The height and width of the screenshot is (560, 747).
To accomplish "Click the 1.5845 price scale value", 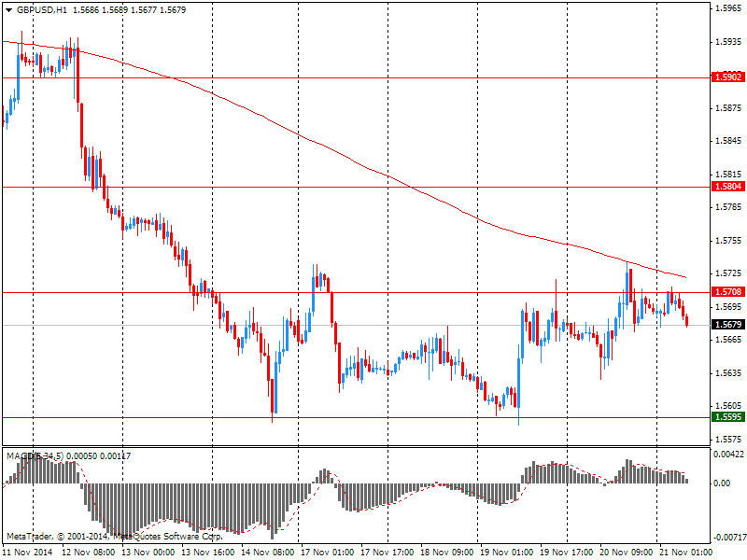I will pyautogui.click(x=728, y=141).
